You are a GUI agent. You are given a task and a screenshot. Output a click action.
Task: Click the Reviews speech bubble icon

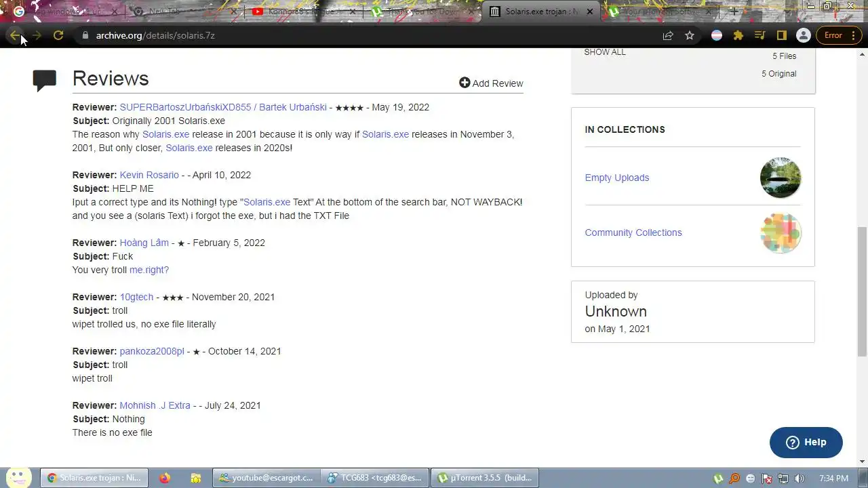pos(45,80)
